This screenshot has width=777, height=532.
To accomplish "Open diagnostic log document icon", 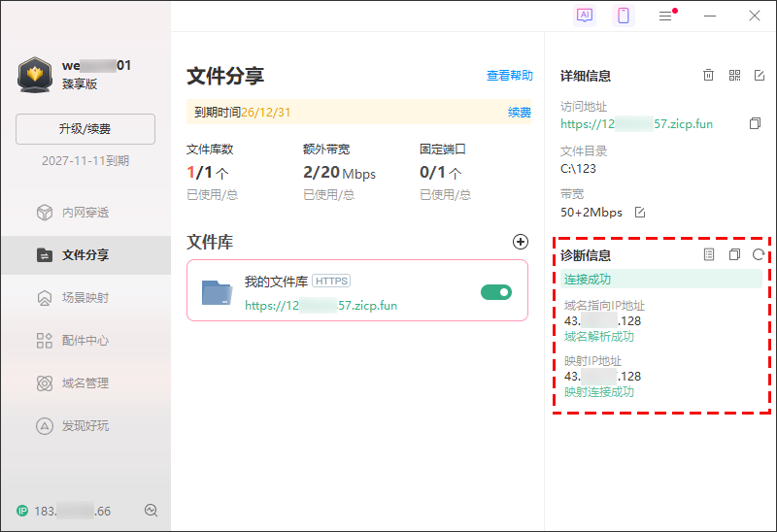I will (709, 255).
